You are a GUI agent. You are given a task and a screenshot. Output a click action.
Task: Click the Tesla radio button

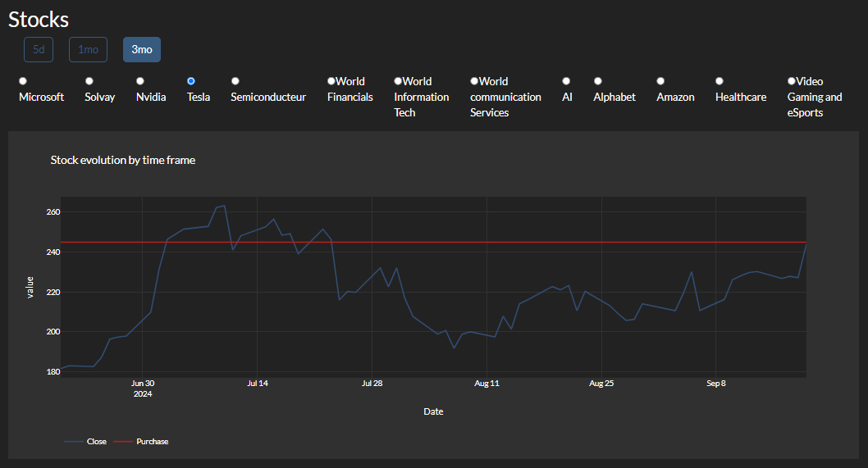191,81
